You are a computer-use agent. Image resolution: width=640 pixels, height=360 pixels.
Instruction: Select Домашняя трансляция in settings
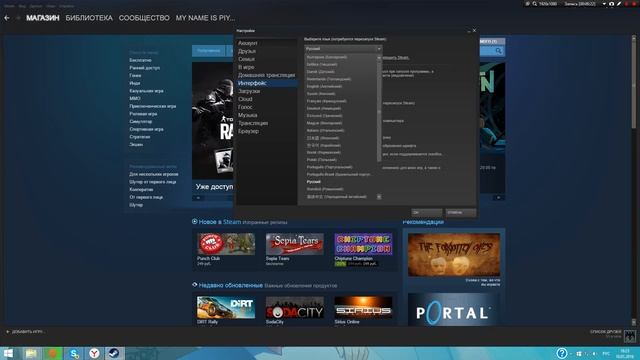(x=267, y=75)
